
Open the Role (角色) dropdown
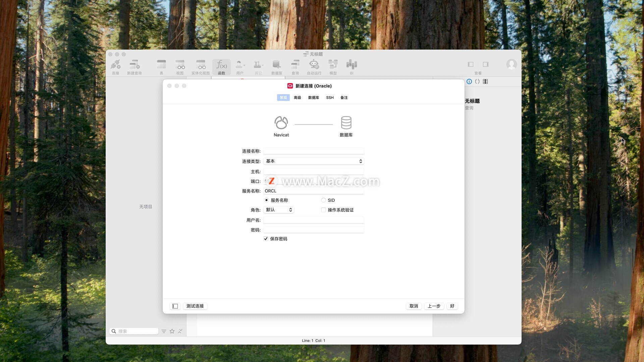point(279,210)
